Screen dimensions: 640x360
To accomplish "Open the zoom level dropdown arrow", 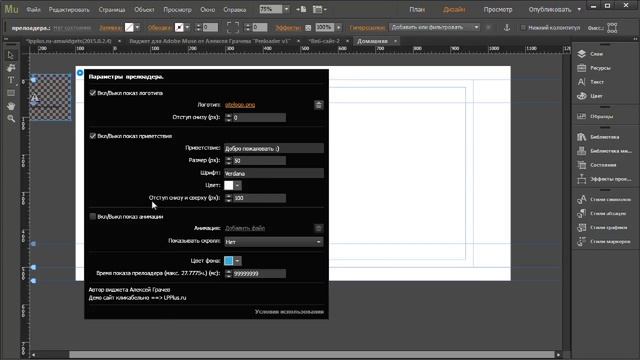I will click(286, 9).
